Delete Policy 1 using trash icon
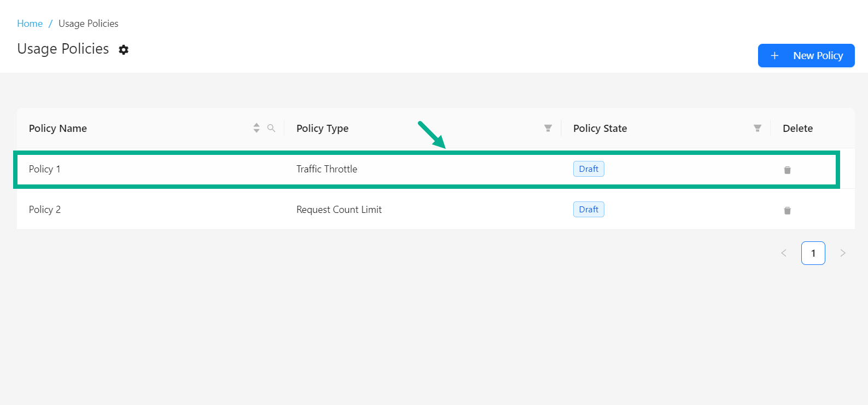The image size is (868, 405). pos(787,170)
